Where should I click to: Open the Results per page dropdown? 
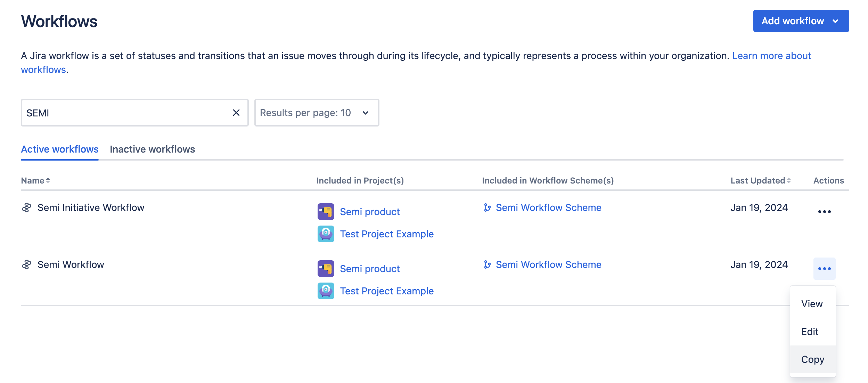tap(316, 113)
